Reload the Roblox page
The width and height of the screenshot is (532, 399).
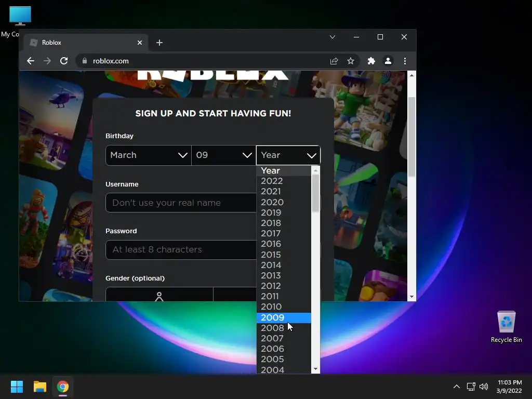(x=64, y=61)
